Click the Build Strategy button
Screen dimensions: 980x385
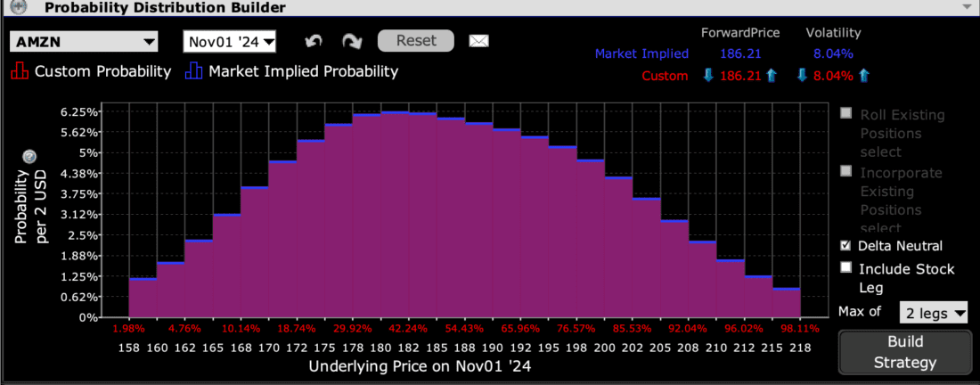(x=904, y=353)
